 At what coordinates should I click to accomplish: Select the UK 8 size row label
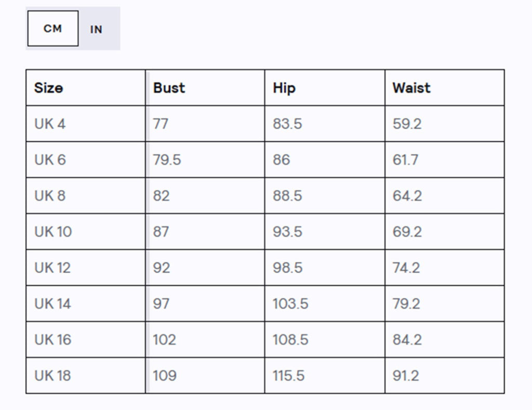[50, 196]
